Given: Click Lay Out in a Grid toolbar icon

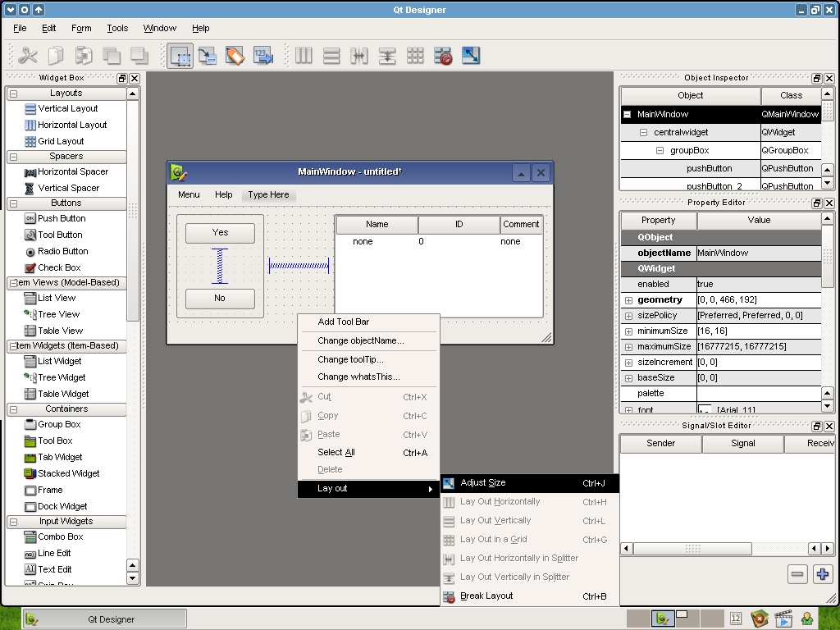Looking at the screenshot, I should [415, 56].
